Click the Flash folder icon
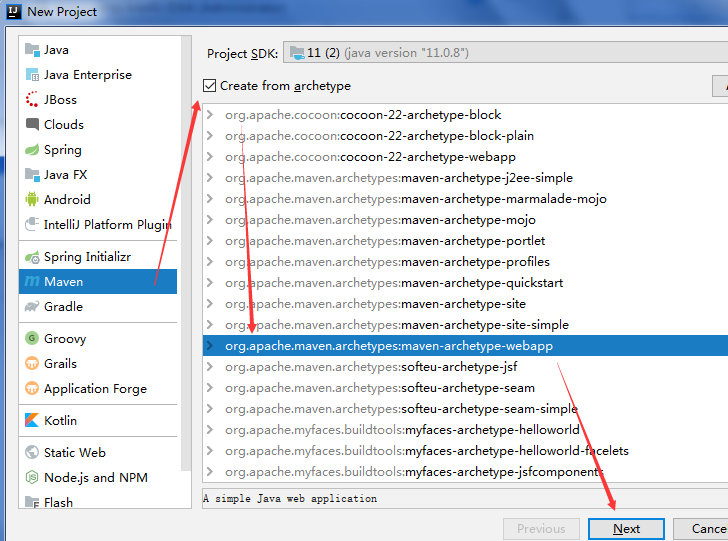728x541 pixels. tap(32, 502)
